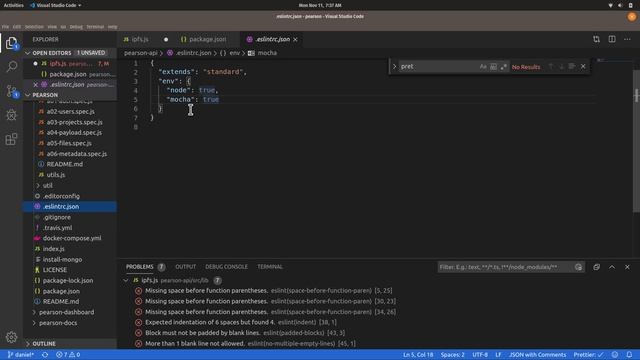Open errors and warnings count in status bar
The image size is (640, 360).
tap(68, 355)
